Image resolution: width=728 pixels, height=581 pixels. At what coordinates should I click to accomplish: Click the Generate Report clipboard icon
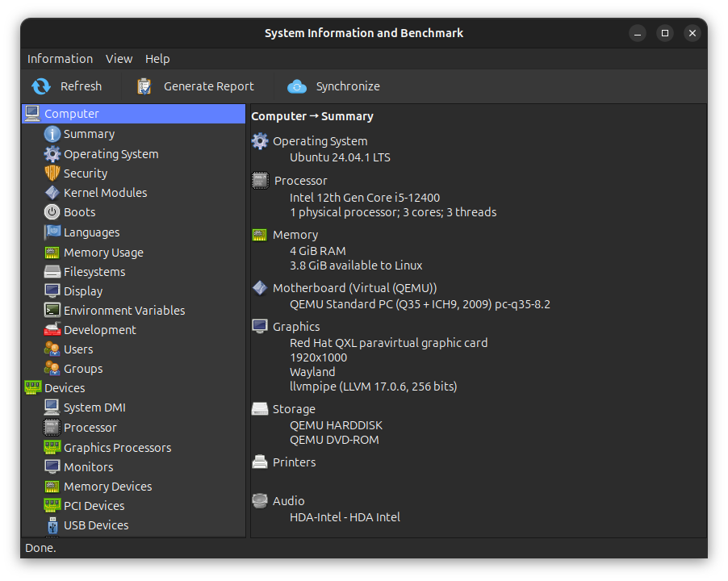click(x=144, y=86)
